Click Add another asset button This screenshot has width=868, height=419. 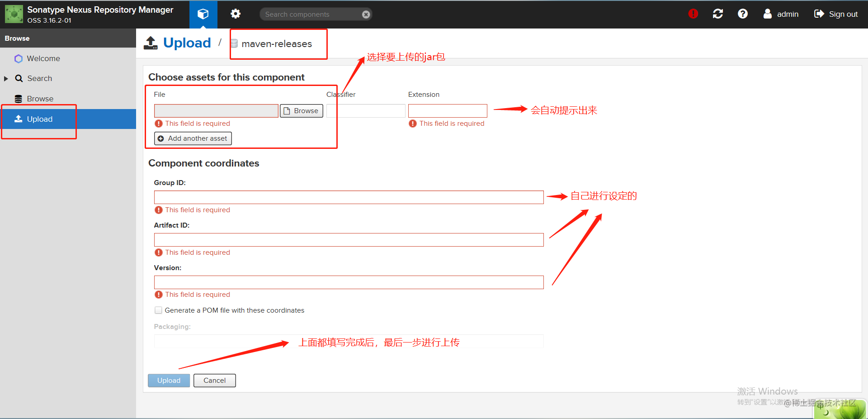point(193,138)
